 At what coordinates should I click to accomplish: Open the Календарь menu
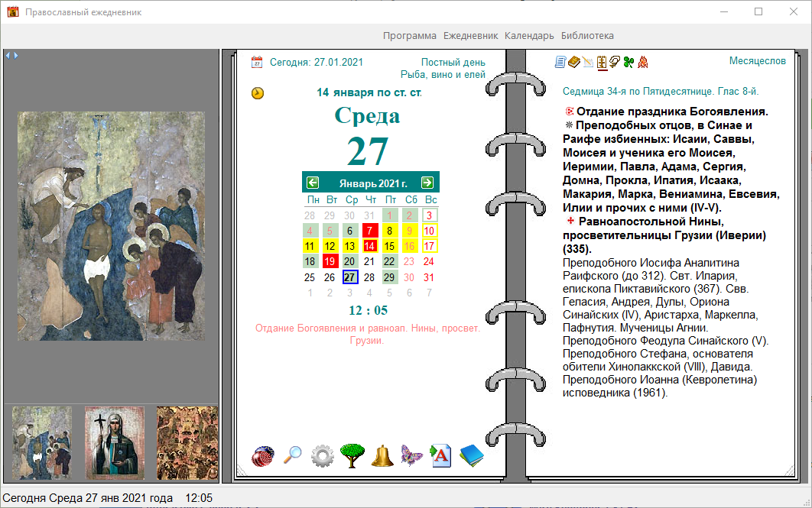point(529,36)
